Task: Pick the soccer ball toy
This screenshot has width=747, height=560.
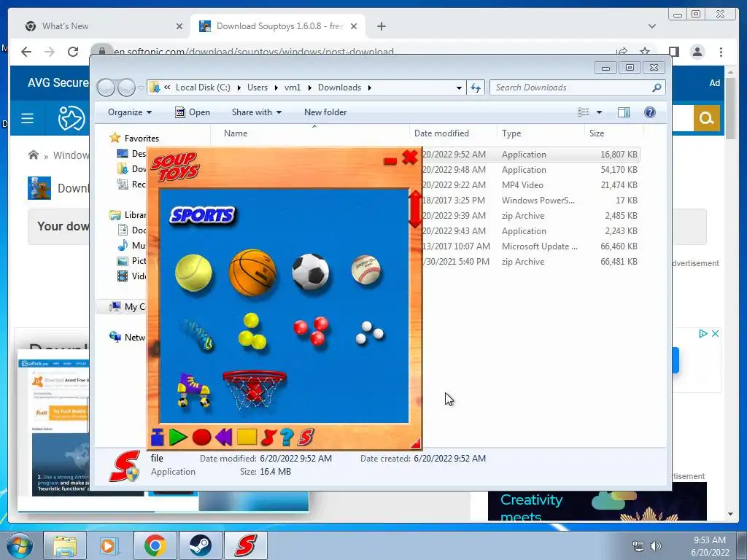Action: (x=311, y=272)
